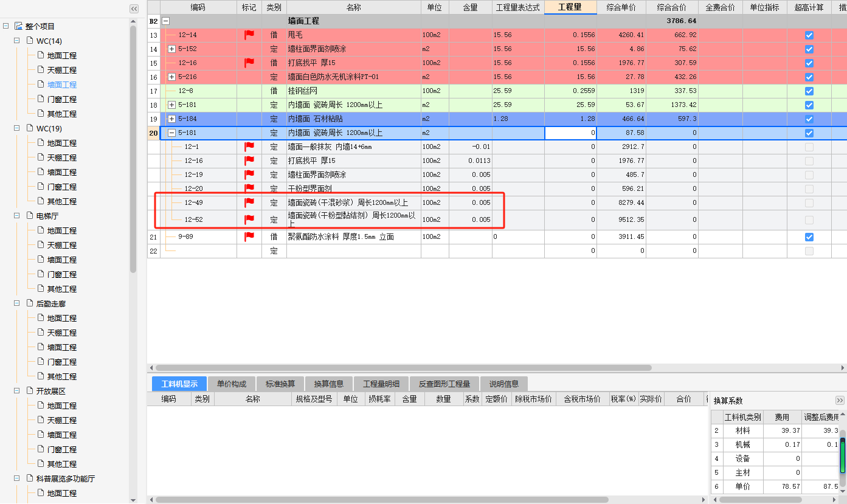This screenshot has width=847, height=504.
Task: Click the 工程量 input cell of row 20
Action: (x=570, y=133)
